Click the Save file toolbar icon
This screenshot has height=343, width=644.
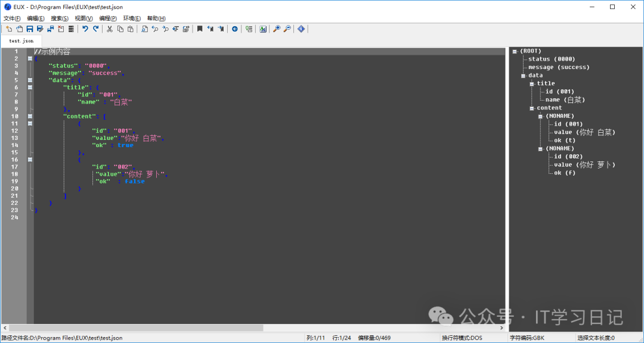click(29, 29)
